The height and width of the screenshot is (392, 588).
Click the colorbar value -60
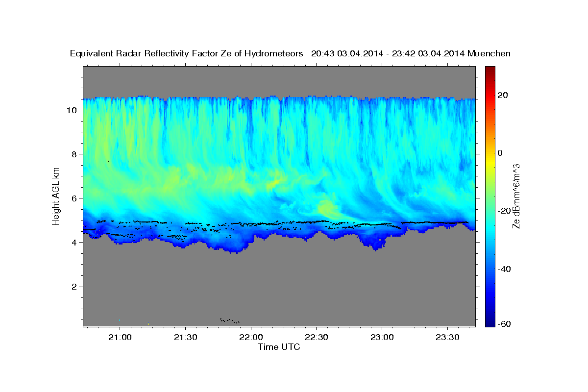[504, 324]
